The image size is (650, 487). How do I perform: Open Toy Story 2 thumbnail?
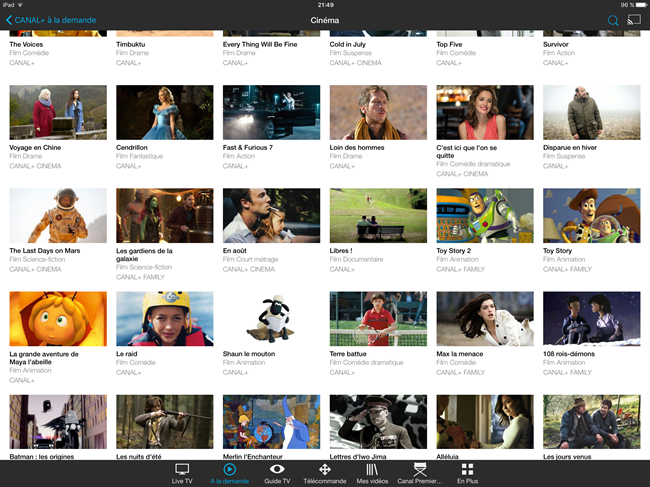click(485, 216)
